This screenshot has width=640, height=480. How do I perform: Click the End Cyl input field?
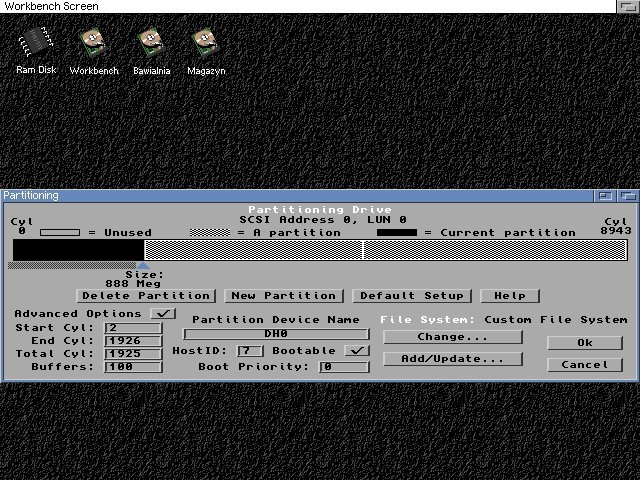(x=133, y=341)
